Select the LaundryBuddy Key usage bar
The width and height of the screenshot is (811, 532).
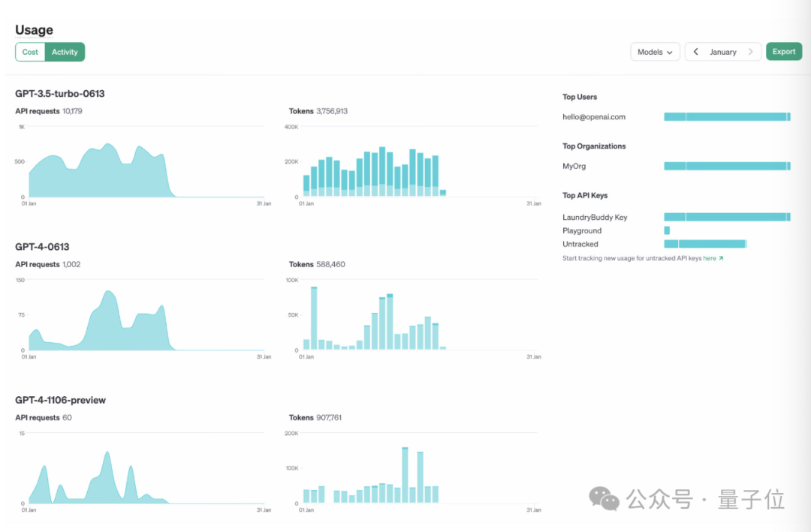727,217
